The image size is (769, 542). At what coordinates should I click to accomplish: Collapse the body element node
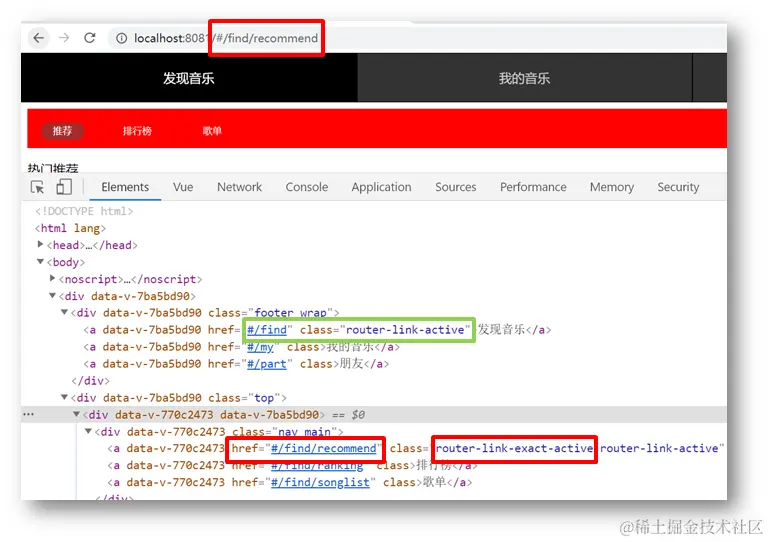click(40, 261)
